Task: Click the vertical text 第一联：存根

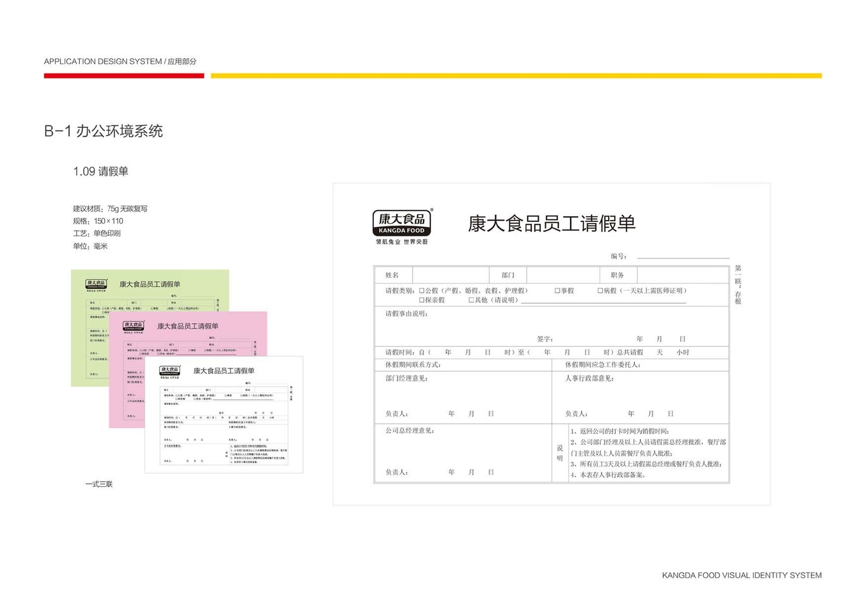Action: 738,285
